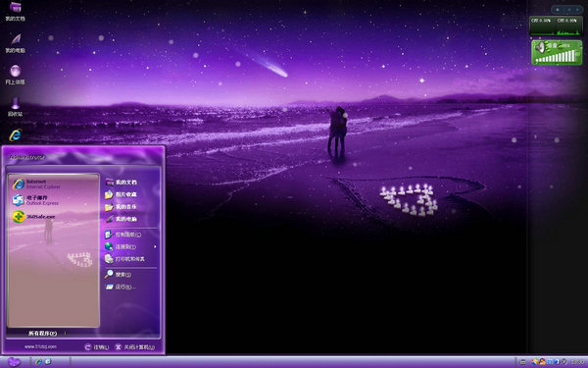Click the speaker icon on the green volume gadget

coord(540,48)
